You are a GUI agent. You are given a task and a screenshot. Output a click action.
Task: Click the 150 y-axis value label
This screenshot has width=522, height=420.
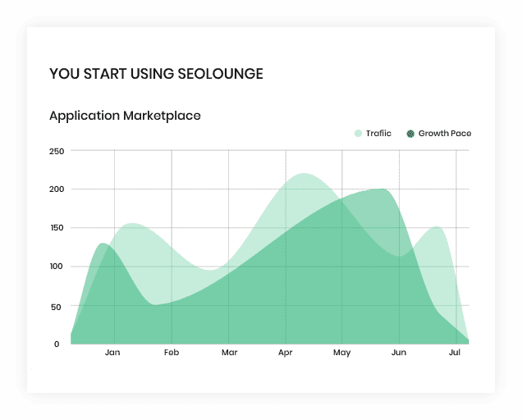(57, 228)
